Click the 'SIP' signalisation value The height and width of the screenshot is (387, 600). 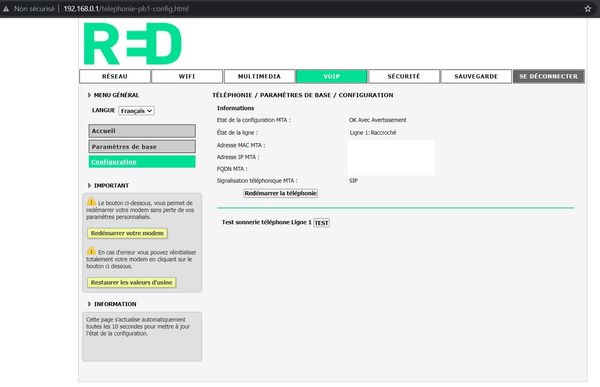pyautogui.click(x=353, y=181)
